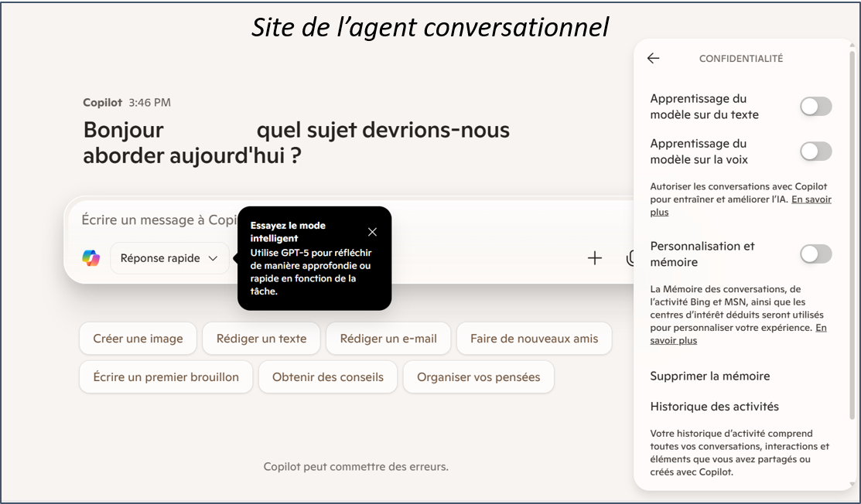This screenshot has width=861, height=504.
Task: Click the Copilot logo in the message box
Action: (91, 258)
